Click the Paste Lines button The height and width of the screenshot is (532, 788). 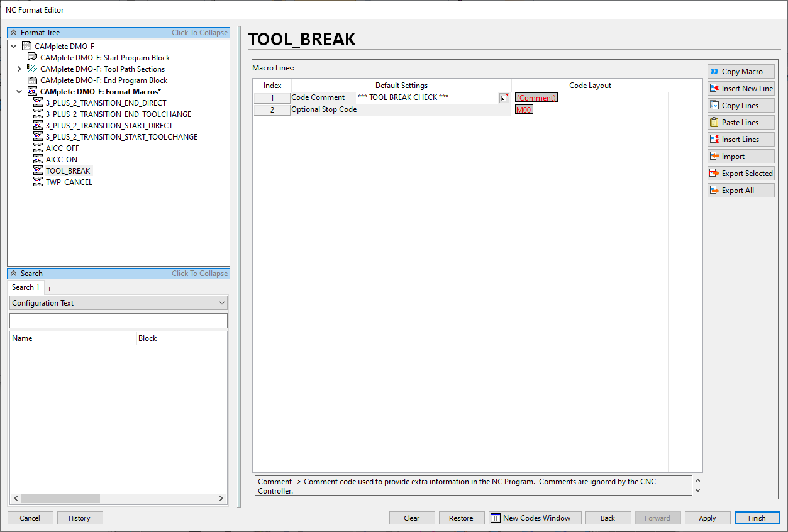click(741, 123)
